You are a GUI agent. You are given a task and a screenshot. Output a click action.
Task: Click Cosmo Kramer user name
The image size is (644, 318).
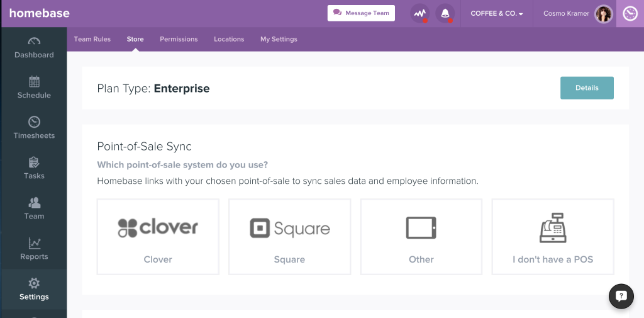point(566,14)
